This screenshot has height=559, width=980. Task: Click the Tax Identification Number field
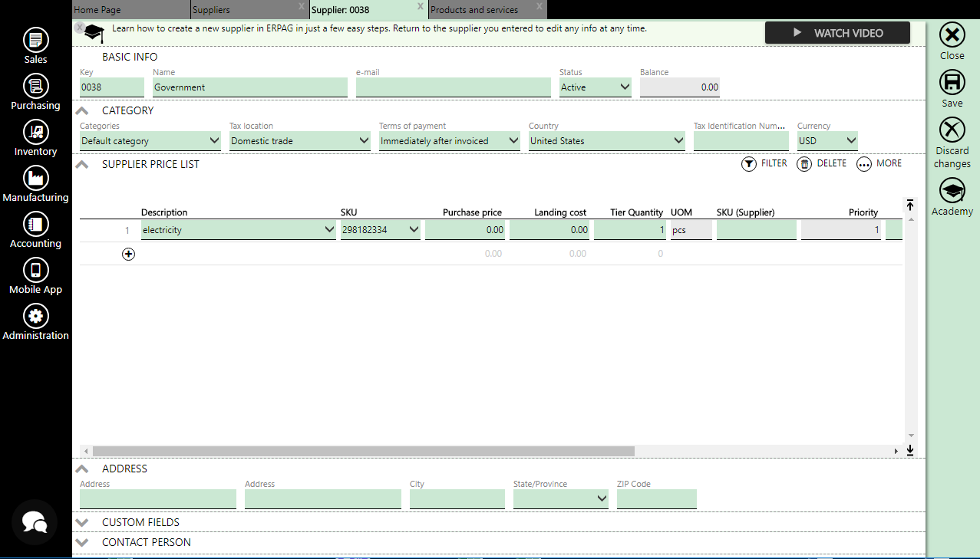741,141
